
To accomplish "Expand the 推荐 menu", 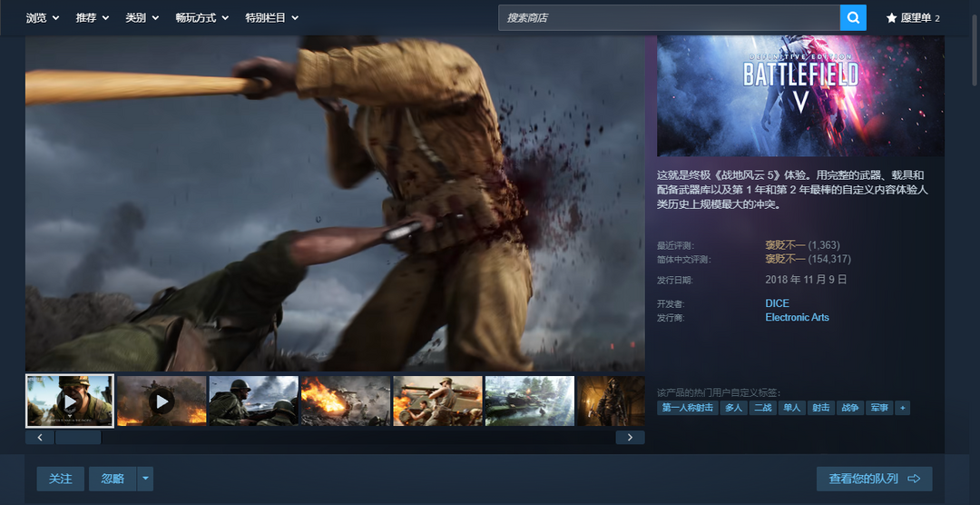I will (x=93, y=18).
